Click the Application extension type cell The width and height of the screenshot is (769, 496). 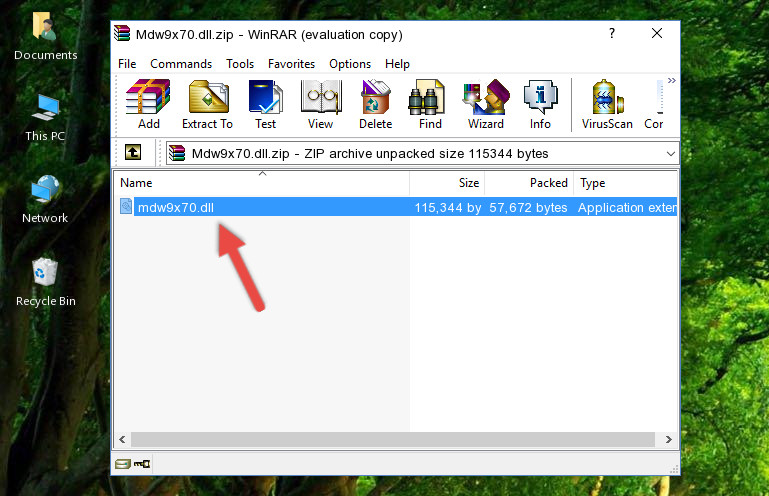pos(627,208)
